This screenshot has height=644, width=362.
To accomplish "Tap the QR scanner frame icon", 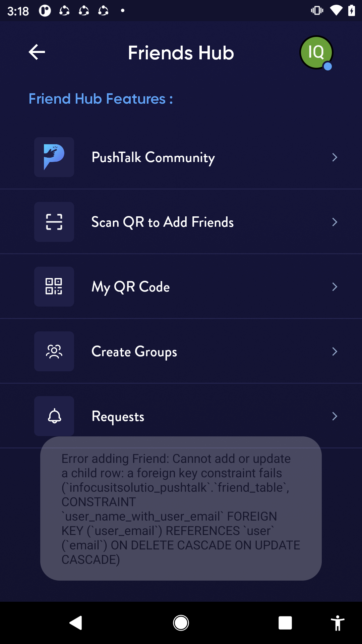I will [x=54, y=222].
